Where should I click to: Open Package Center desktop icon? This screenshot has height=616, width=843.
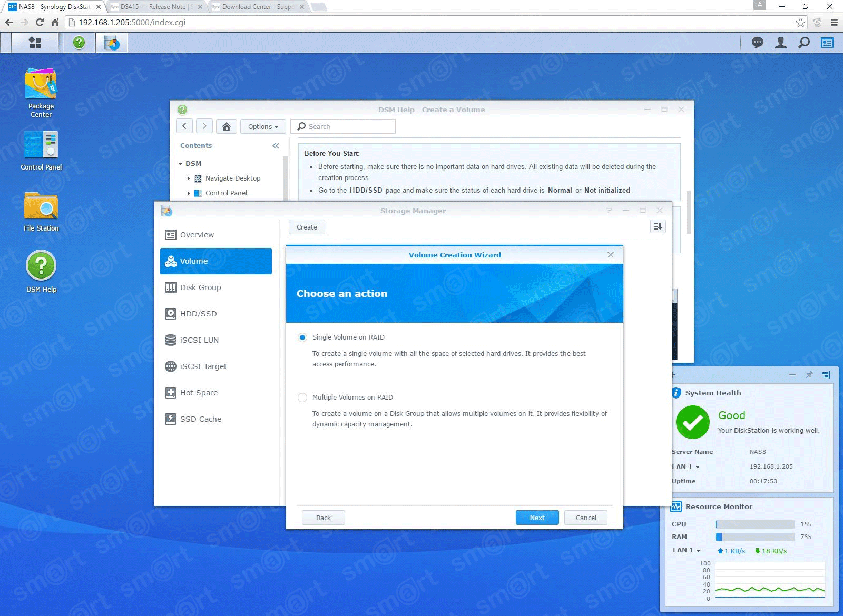tap(41, 93)
